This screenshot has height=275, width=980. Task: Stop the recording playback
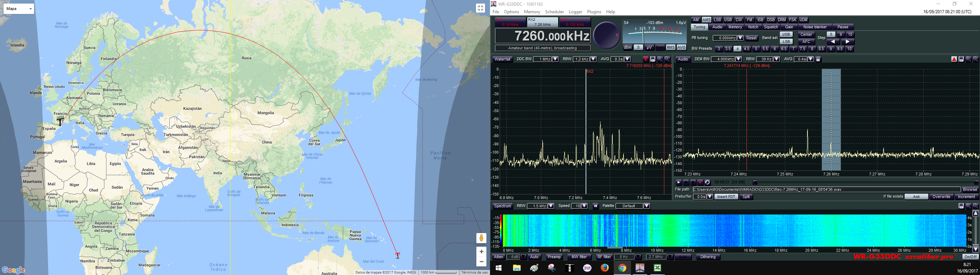pos(693,183)
